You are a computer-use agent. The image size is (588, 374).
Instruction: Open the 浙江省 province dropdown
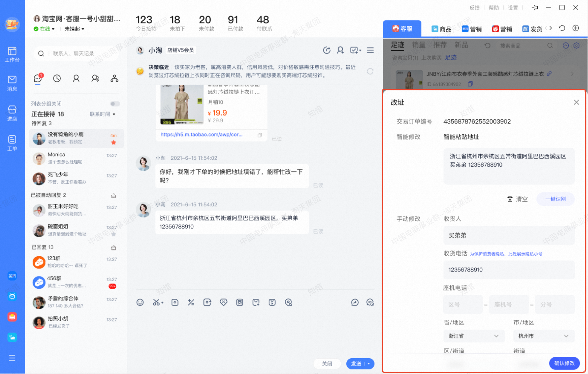pyautogui.click(x=473, y=336)
